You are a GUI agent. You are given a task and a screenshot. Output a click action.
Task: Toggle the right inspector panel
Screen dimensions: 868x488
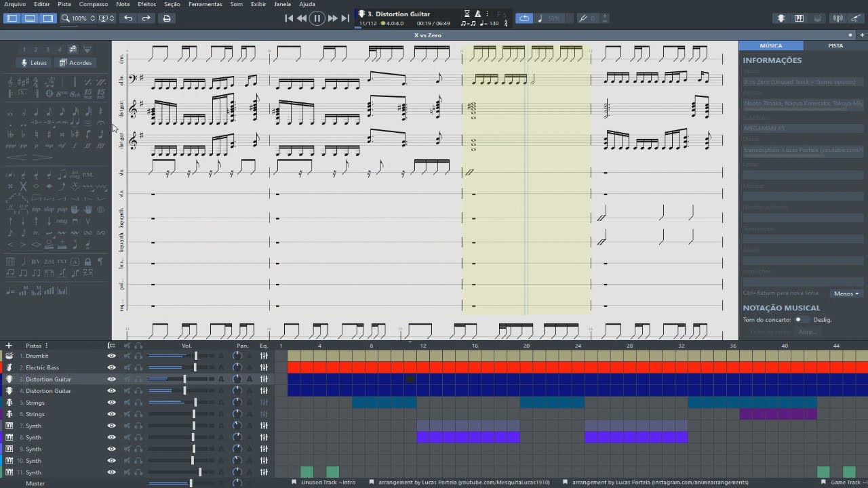(x=47, y=18)
